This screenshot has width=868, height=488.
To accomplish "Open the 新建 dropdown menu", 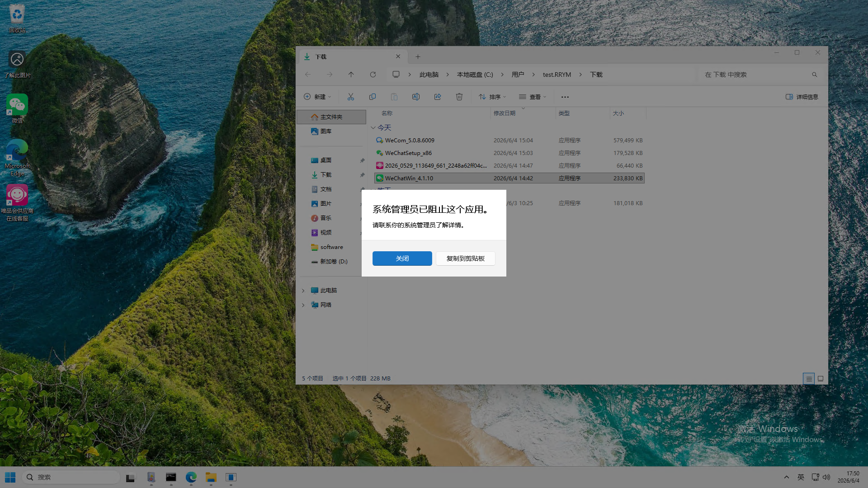I will click(317, 97).
